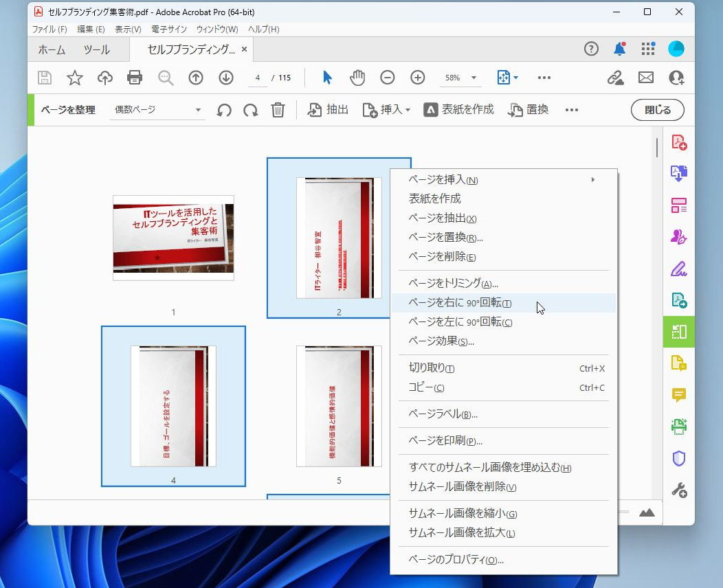Expand the fit page view options dropdown
723x588 pixels.
click(515, 78)
